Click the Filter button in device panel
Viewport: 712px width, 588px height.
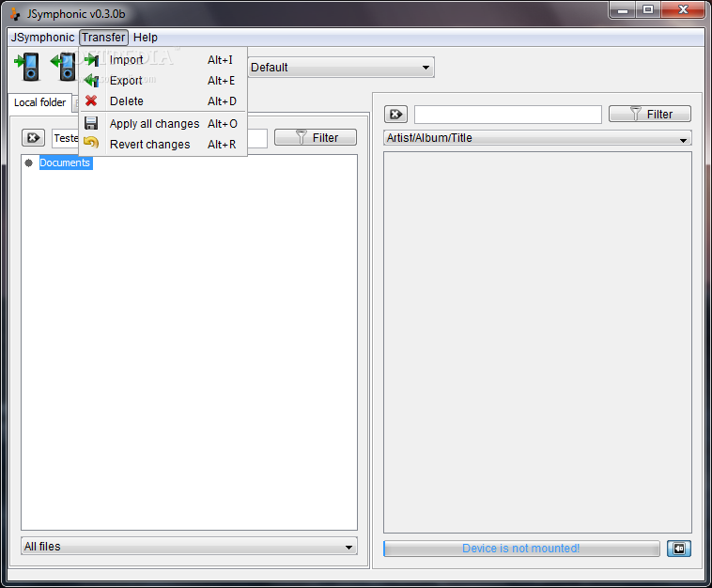(x=650, y=114)
